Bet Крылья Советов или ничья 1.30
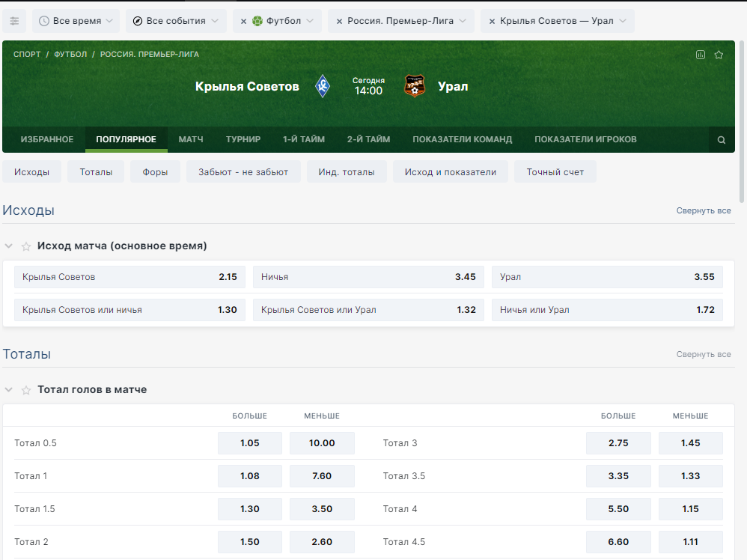747x560 pixels. (129, 310)
